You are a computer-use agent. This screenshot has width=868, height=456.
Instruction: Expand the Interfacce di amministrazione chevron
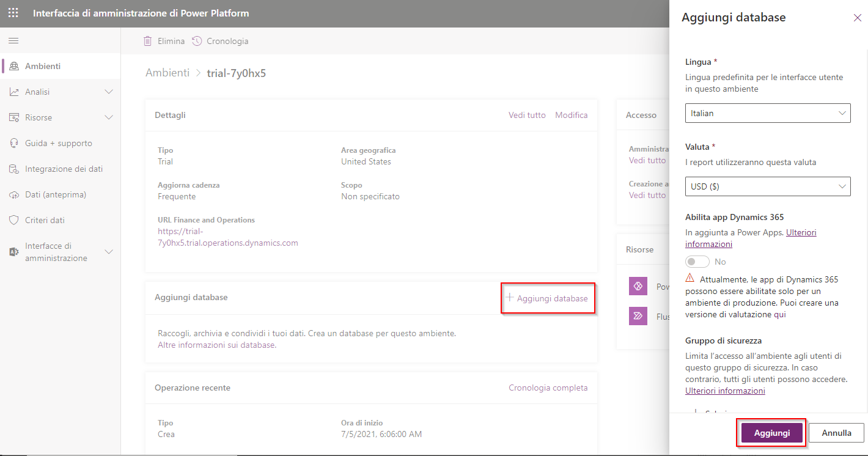(x=109, y=252)
